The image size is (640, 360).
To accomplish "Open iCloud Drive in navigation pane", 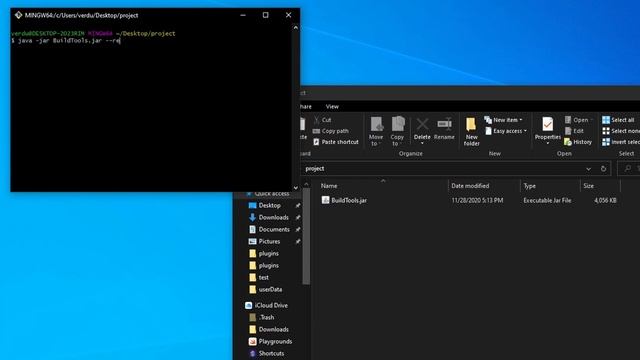I will 271,305.
